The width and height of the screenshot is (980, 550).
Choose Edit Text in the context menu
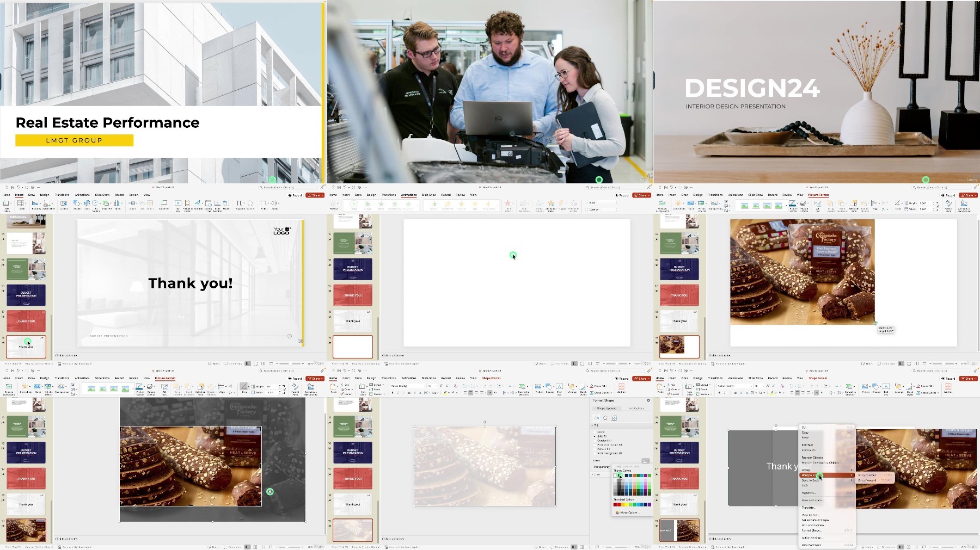point(807,445)
